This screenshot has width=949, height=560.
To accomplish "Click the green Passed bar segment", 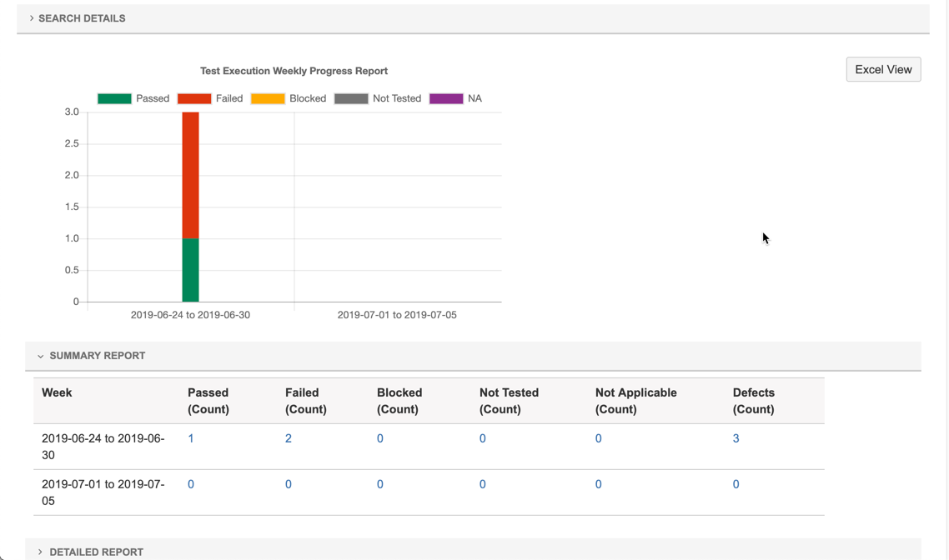I will click(x=190, y=270).
